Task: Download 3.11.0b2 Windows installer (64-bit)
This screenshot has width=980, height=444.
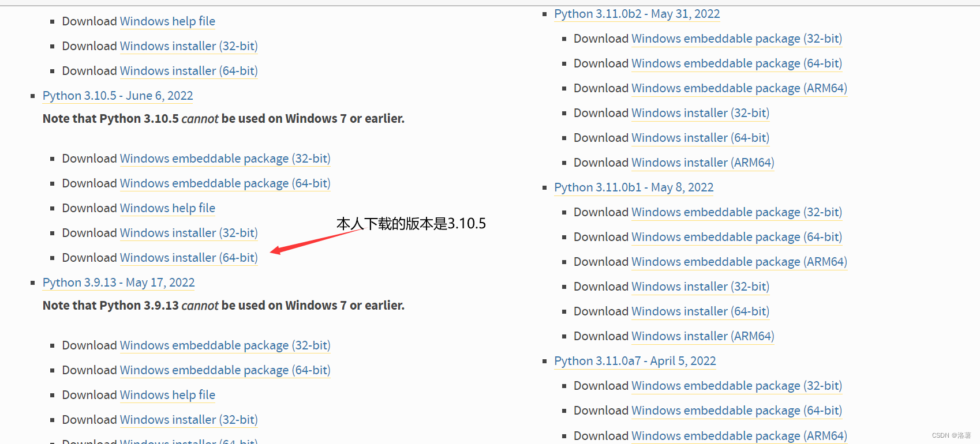Action: point(700,138)
